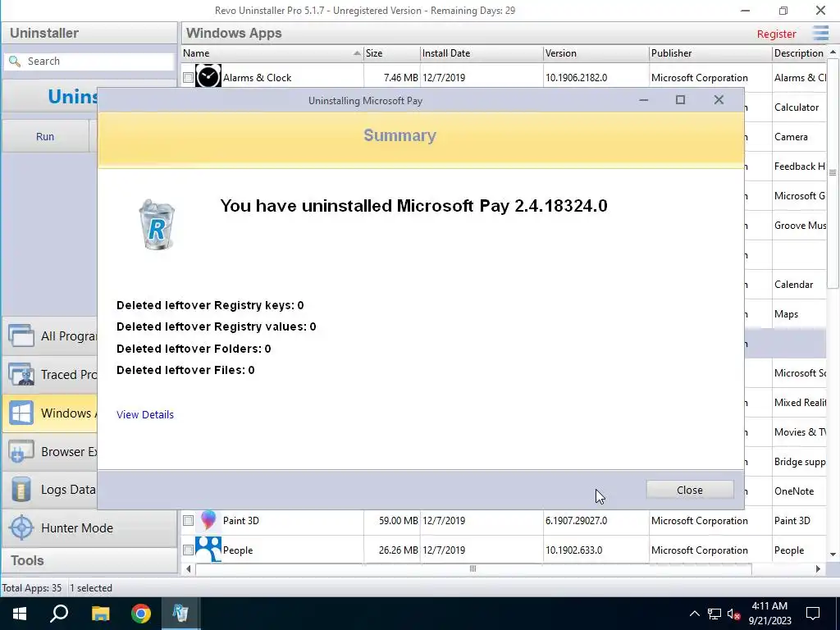Maximize the Uninstalling Microsoft Pay dialog

click(680, 99)
